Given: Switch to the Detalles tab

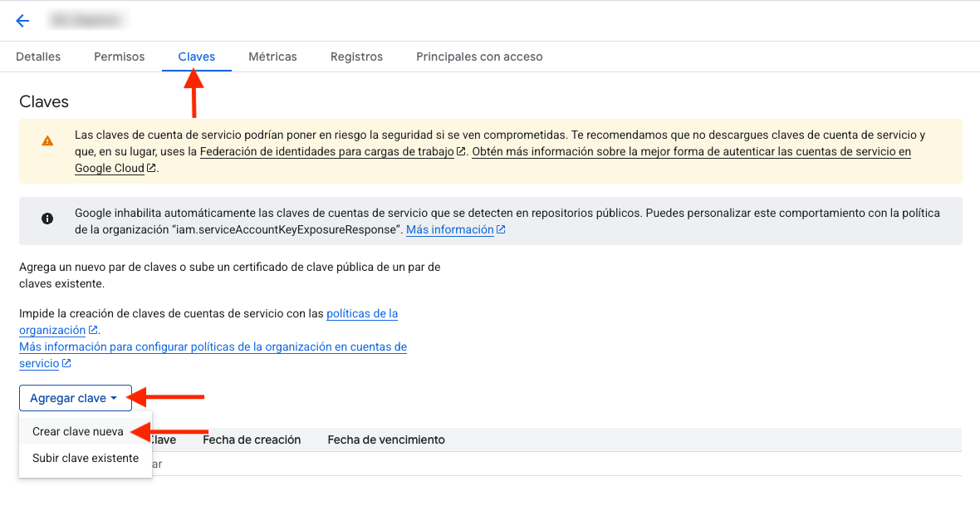Looking at the screenshot, I should [38, 57].
